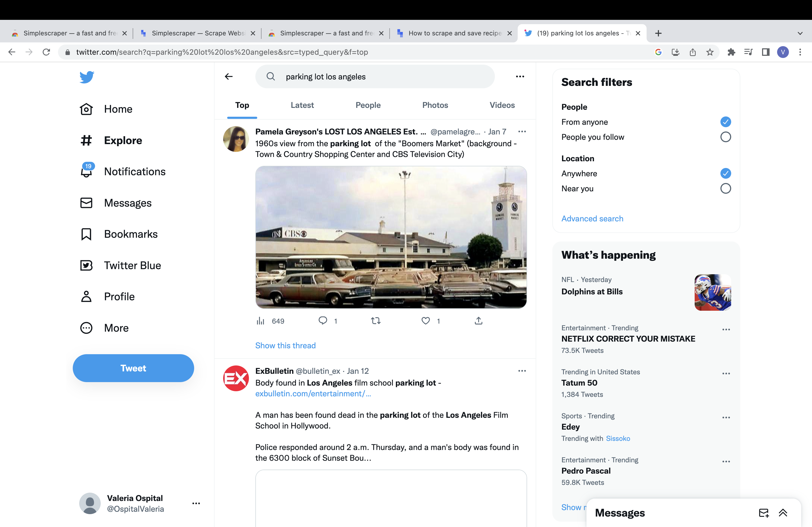The width and height of the screenshot is (812, 527).
Task: Switch to the Latest tab
Action: point(302,105)
